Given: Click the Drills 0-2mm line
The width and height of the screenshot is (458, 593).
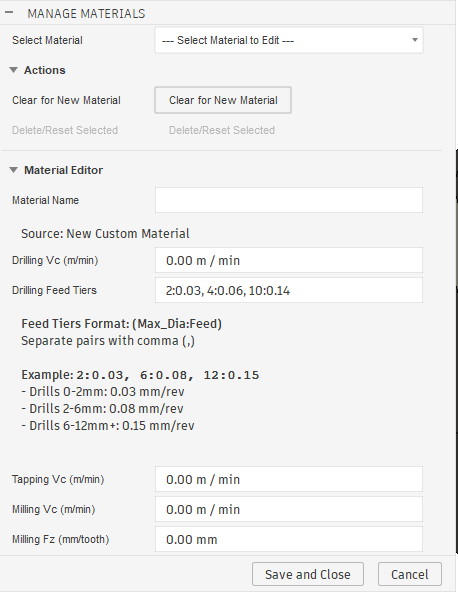Looking at the screenshot, I should [x=103, y=391].
